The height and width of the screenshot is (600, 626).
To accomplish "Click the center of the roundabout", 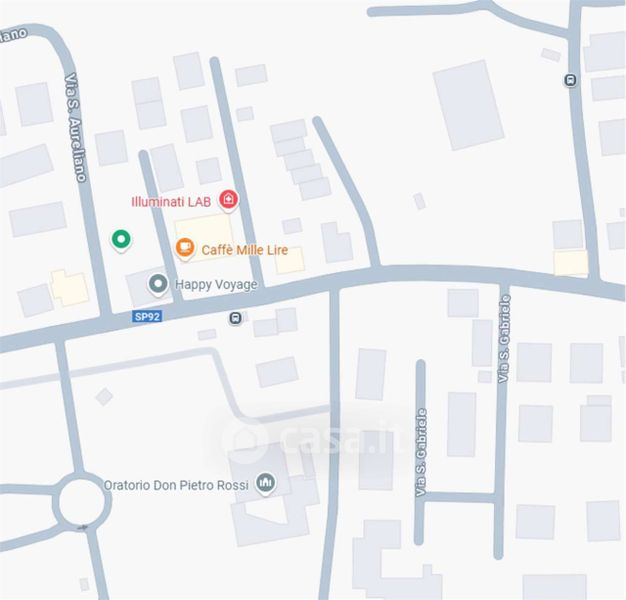I will click(x=82, y=501).
